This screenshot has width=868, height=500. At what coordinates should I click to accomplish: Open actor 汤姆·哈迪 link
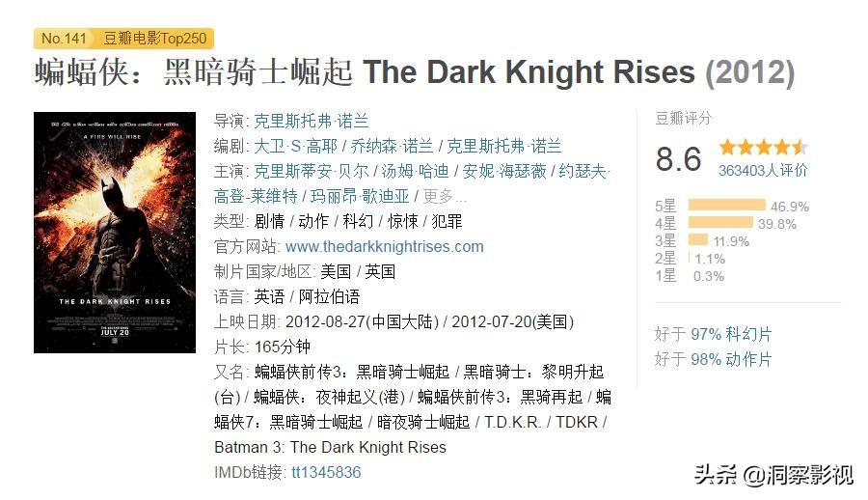[415, 171]
